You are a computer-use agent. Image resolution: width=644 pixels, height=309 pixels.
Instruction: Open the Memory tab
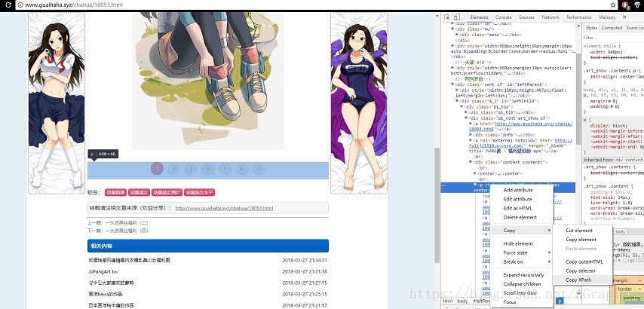pyautogui.click(x=607, y=17)
